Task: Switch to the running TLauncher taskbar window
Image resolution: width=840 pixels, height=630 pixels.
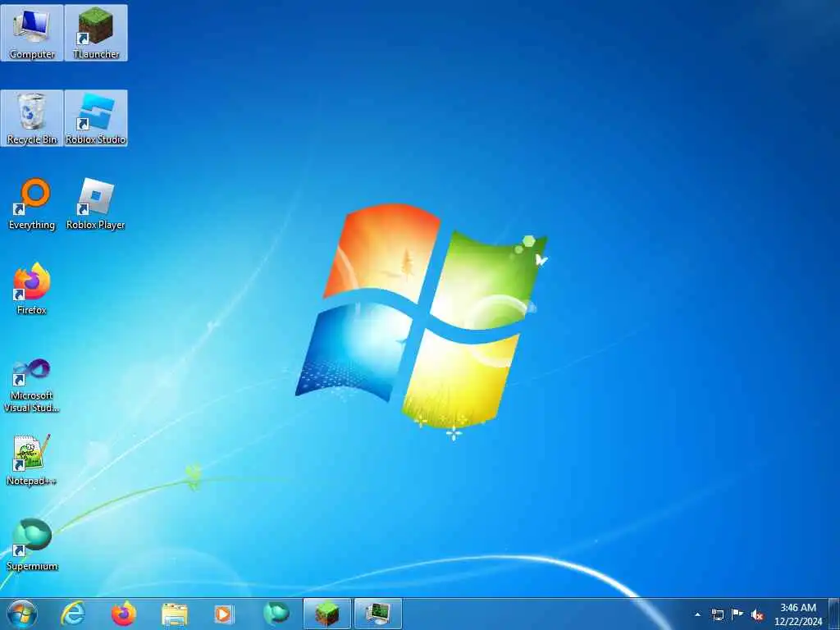Action: click(326, 614)
